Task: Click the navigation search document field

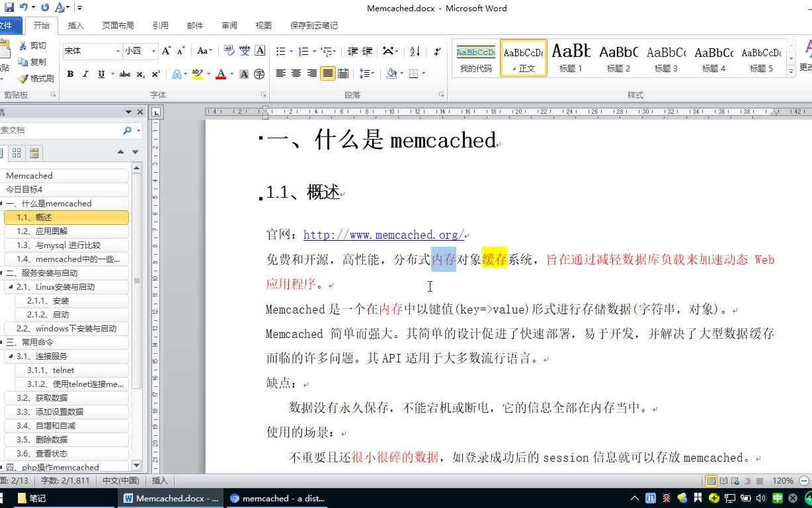Action: 60,130
